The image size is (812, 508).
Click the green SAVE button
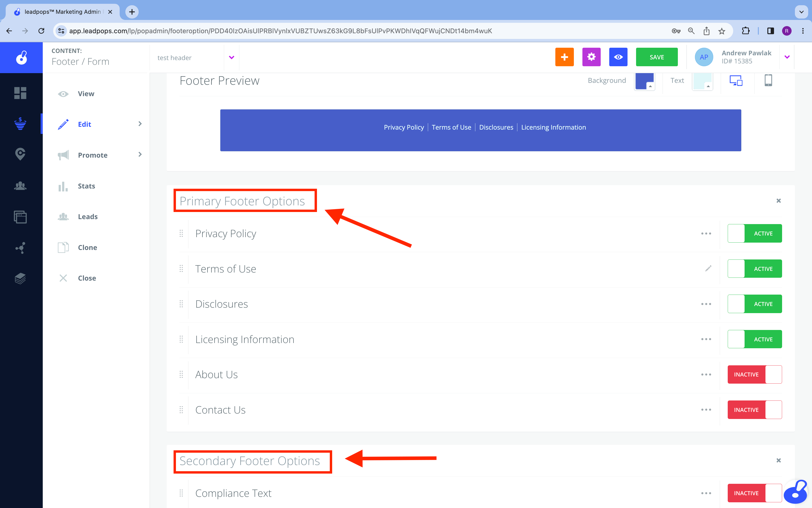[657, 57]
